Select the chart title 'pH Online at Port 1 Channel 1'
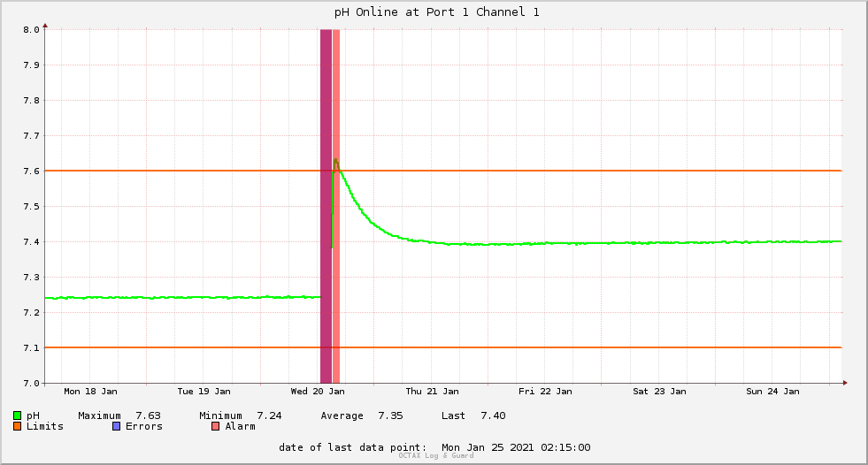Viewport: 868px width, 465px height. point(436,12)
